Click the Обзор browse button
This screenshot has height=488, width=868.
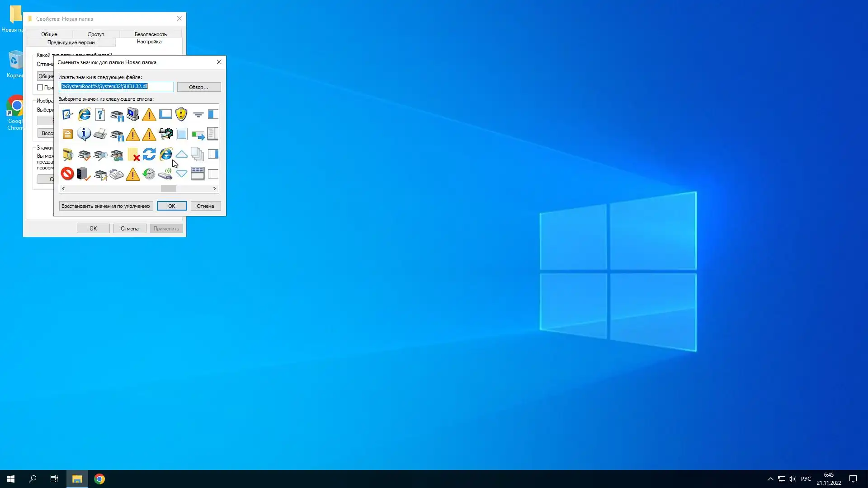199,87
